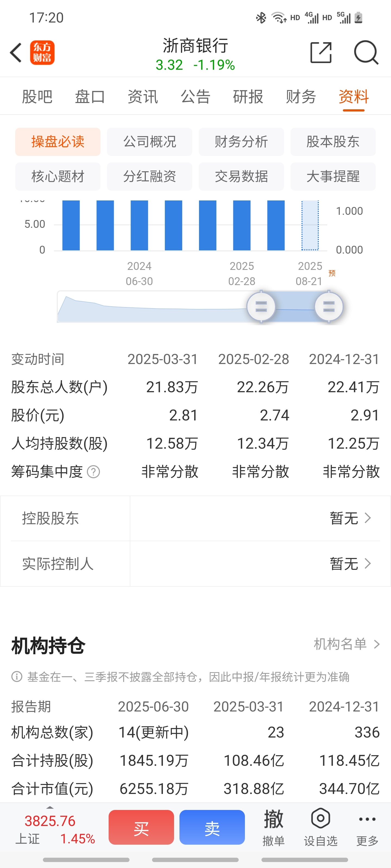The width and height of the screenshot is (391, 868).
Task: Tap 合计持股 108.46亿 cell
Action: coord(254,761)
